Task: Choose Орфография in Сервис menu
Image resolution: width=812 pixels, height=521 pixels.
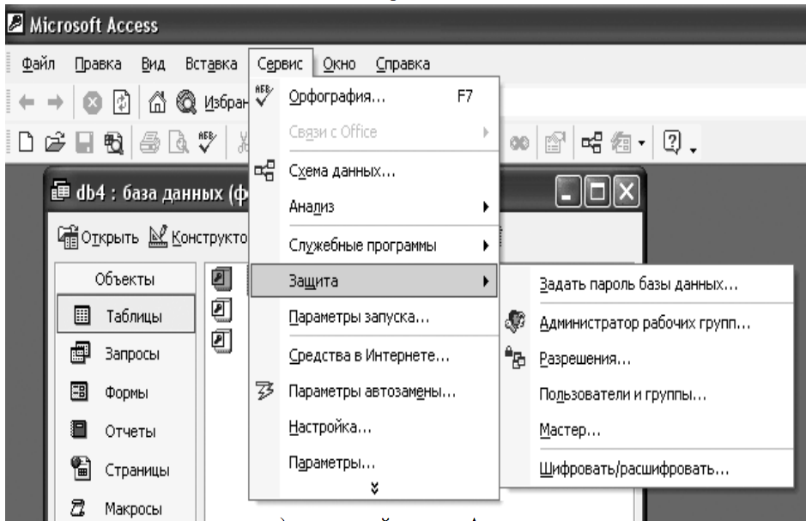Action: click(374, 96)
